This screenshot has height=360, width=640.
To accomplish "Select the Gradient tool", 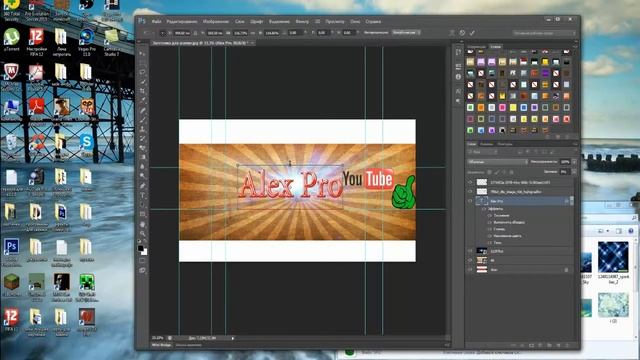I will [x=142, y=157].
